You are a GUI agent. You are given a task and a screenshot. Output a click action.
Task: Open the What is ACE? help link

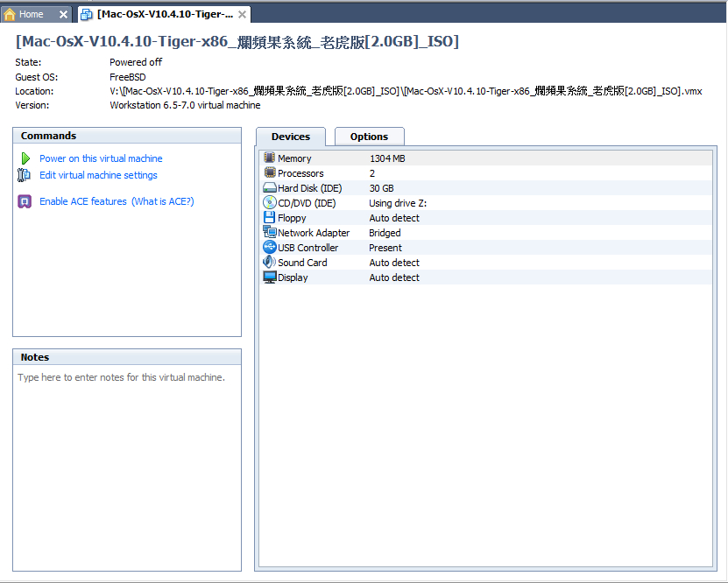[x=162, y=201]
